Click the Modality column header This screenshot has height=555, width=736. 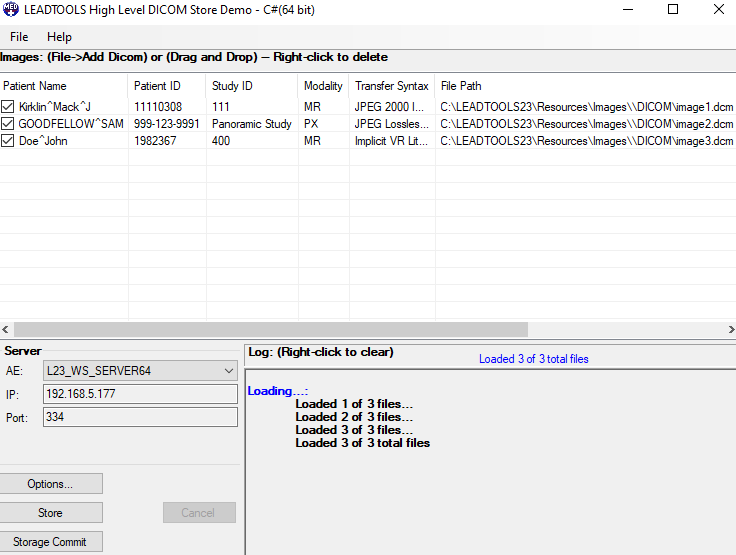coord(323,86)
